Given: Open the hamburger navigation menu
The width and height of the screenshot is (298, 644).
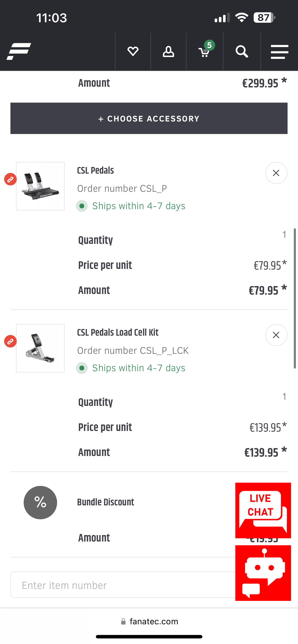Looking at the screenshot, I should 279,52.
